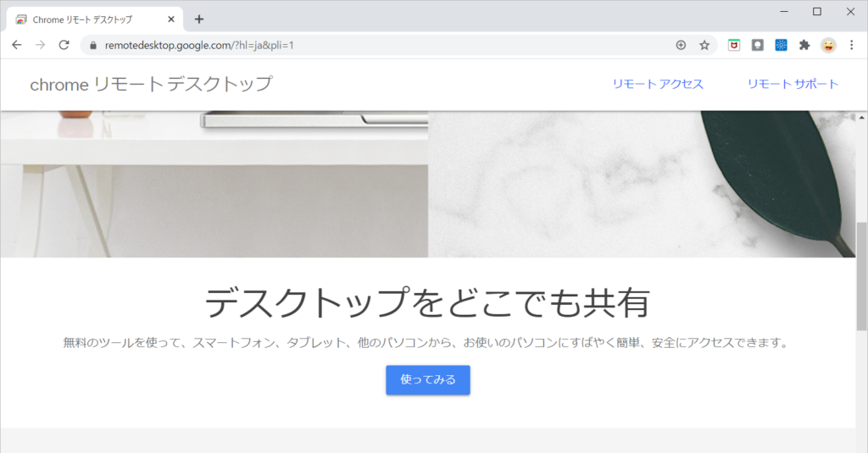Maximize the Chrome window
Viewport: 868px width, 453px height.
(x=817, y=12)
